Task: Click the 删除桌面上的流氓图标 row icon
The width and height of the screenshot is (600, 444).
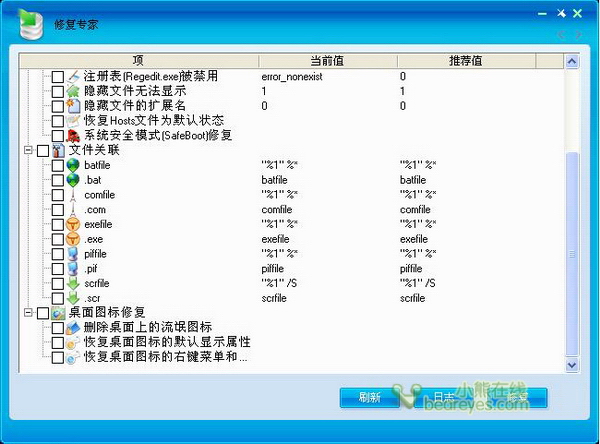Action: pyautogui.click(x=73, y=328)
